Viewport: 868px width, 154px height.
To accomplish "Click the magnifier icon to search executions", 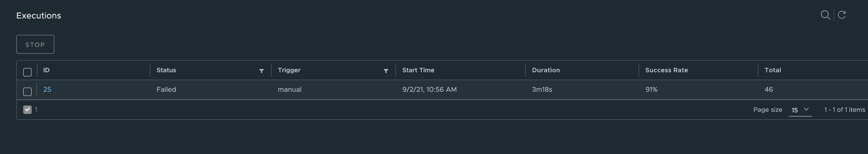I will [x=826, y=15].
